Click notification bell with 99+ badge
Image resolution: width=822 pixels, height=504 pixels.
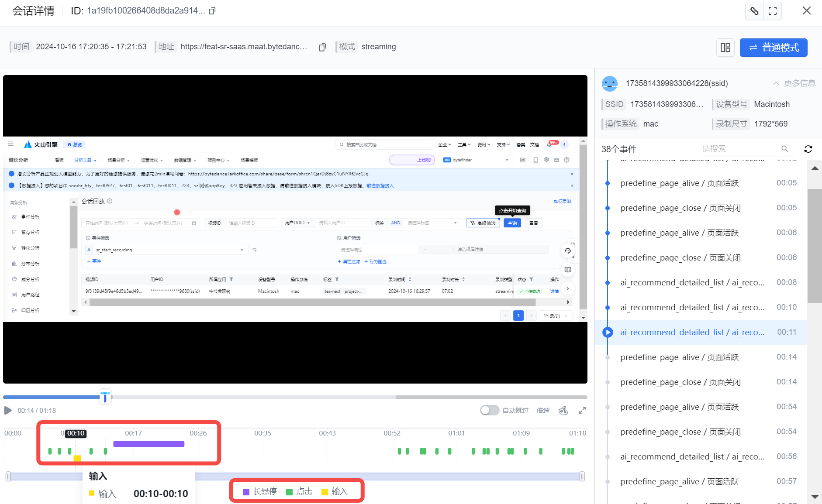(550, 144)
